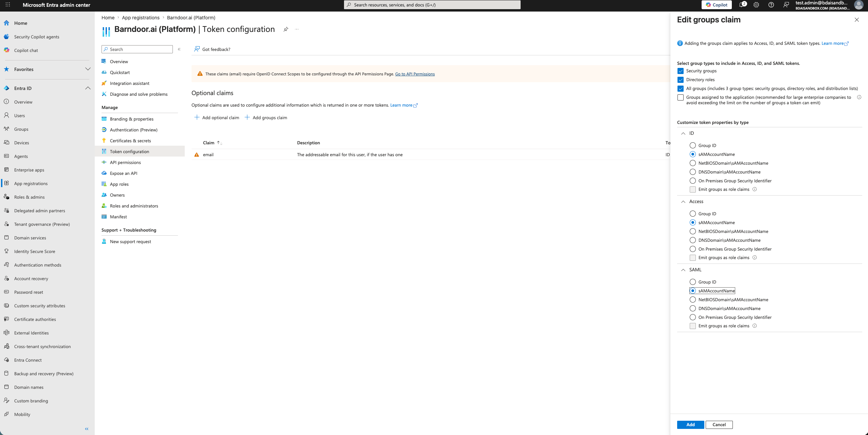Image resolution: width=868 pixels, height=435 pixels.
Task: Open Branding & properties menu item
Action: point(131,119)
